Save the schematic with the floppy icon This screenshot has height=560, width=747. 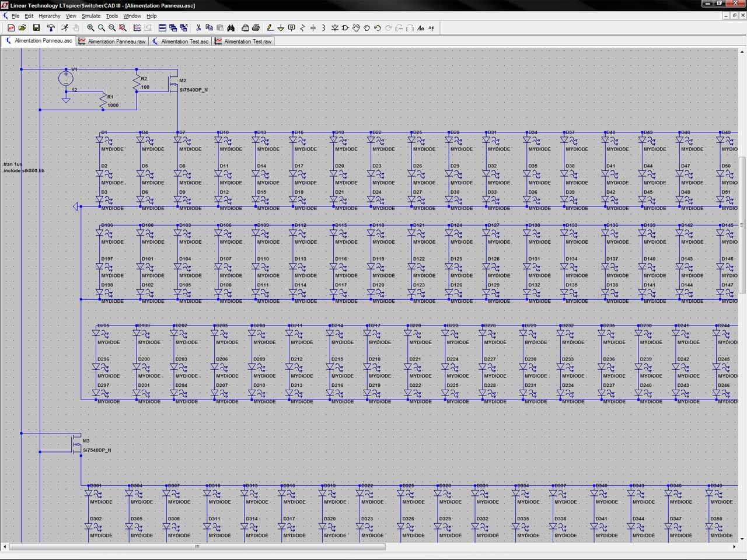[x=36, y=28]
